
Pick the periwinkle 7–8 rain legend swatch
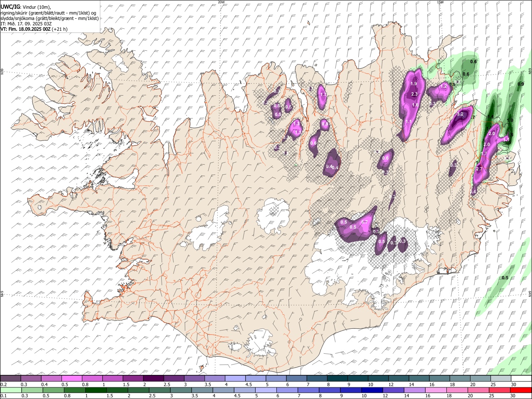(309, 390)
